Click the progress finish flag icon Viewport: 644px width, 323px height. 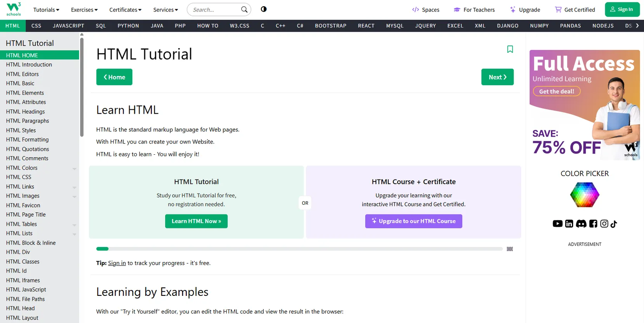click(510, 249)
